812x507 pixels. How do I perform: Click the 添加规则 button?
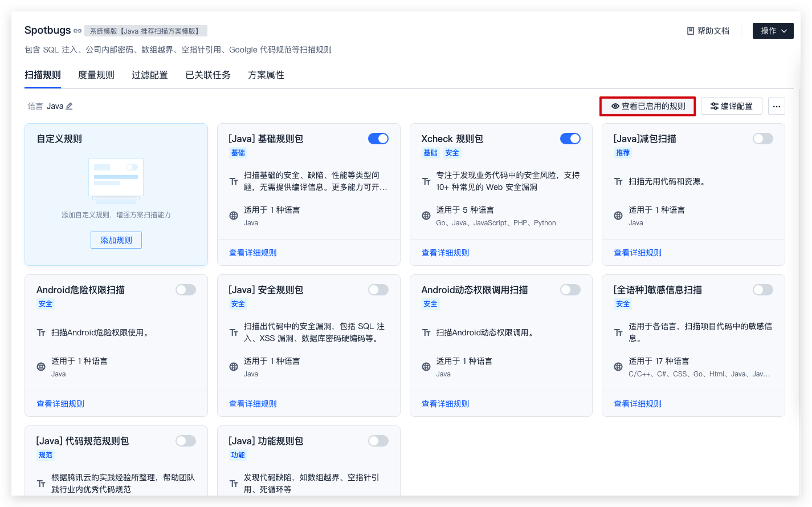[116, 240]
